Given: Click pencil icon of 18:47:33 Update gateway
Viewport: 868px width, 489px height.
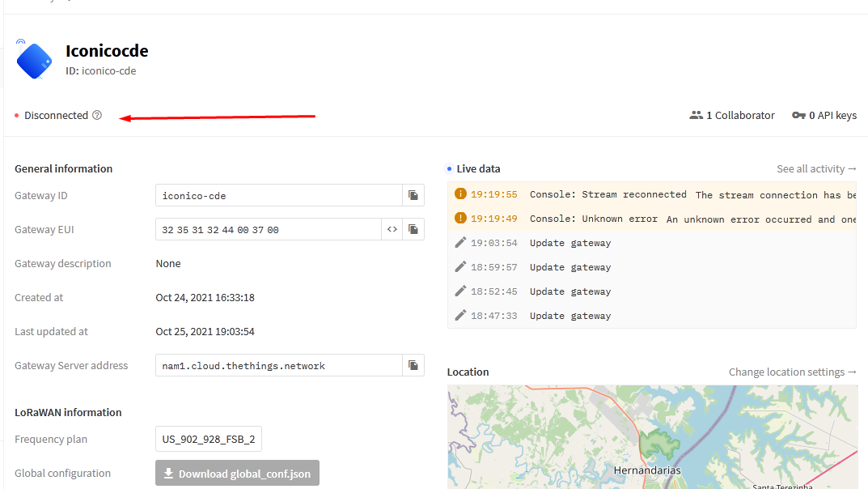Looking at the screenshot, I should (x=460, y=316).
